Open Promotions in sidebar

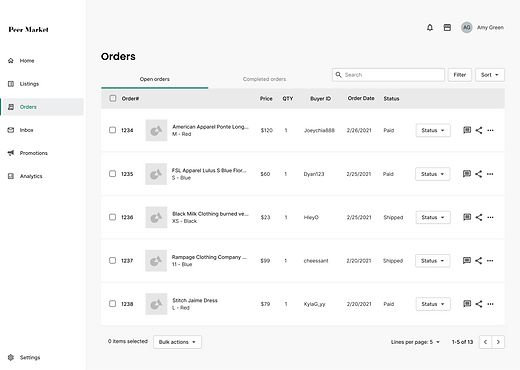click(x=33, y=153)
